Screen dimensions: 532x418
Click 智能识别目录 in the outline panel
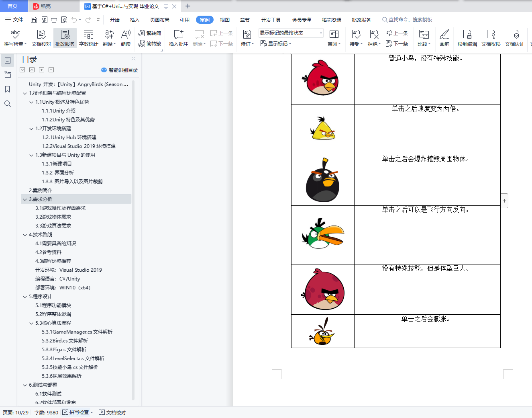tap(119, 70)
